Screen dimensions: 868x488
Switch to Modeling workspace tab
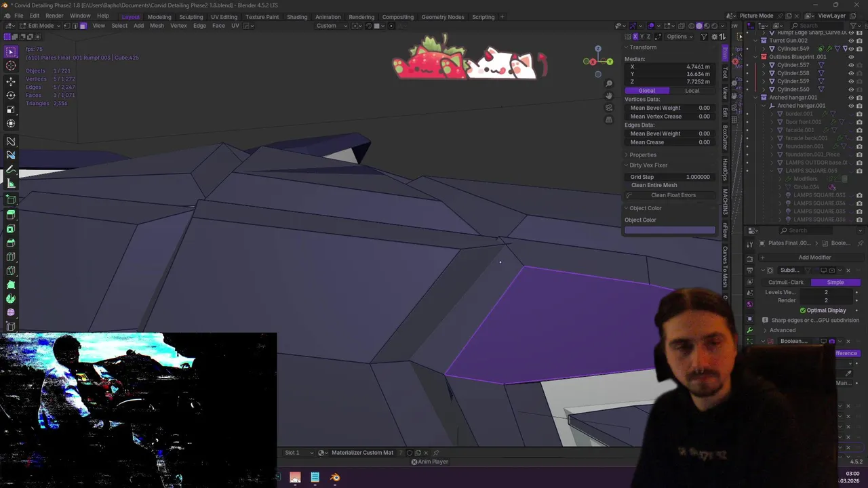click(159, 17)
